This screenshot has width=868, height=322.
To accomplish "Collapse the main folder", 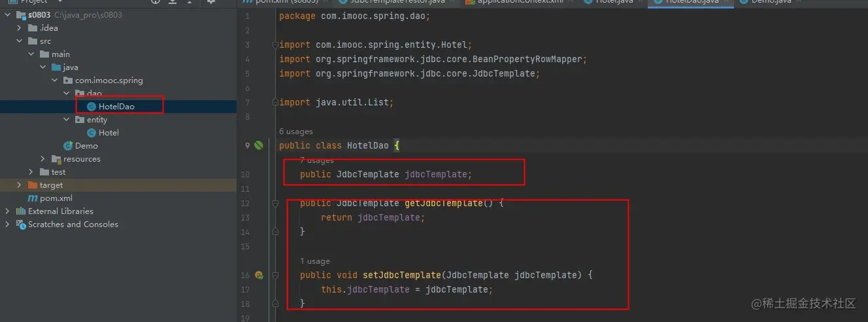I will [x=31, y=54].
